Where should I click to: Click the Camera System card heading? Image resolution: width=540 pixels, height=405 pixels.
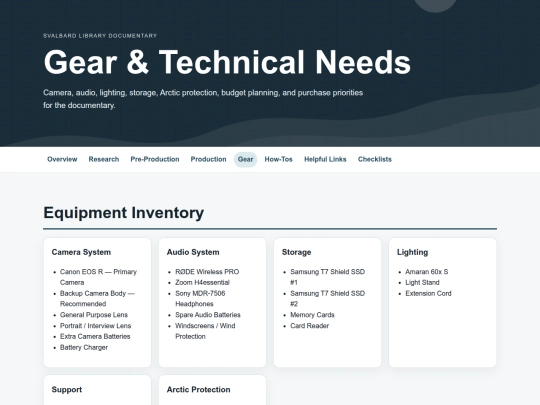click(x=81, y=252)
